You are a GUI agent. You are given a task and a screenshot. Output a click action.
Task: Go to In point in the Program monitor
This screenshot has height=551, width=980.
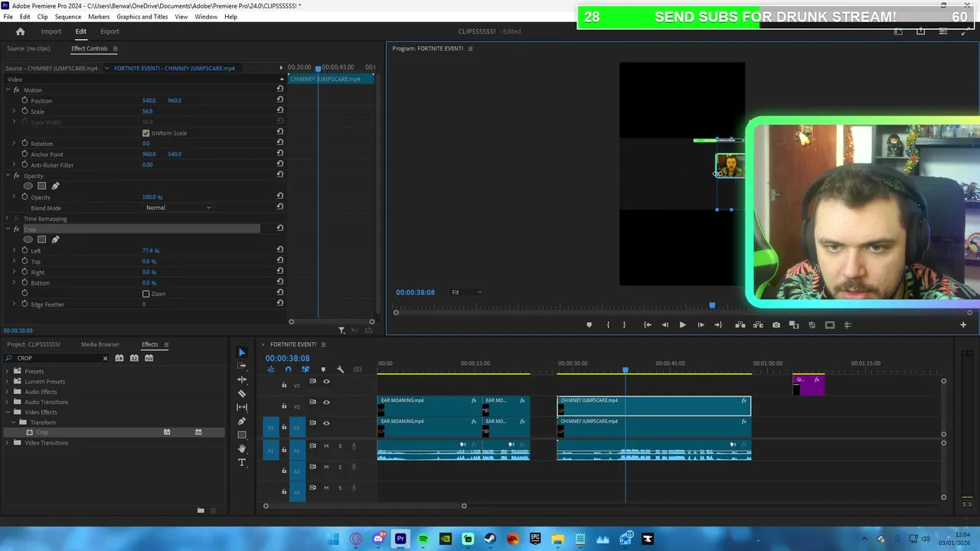(x=647, y=325)
